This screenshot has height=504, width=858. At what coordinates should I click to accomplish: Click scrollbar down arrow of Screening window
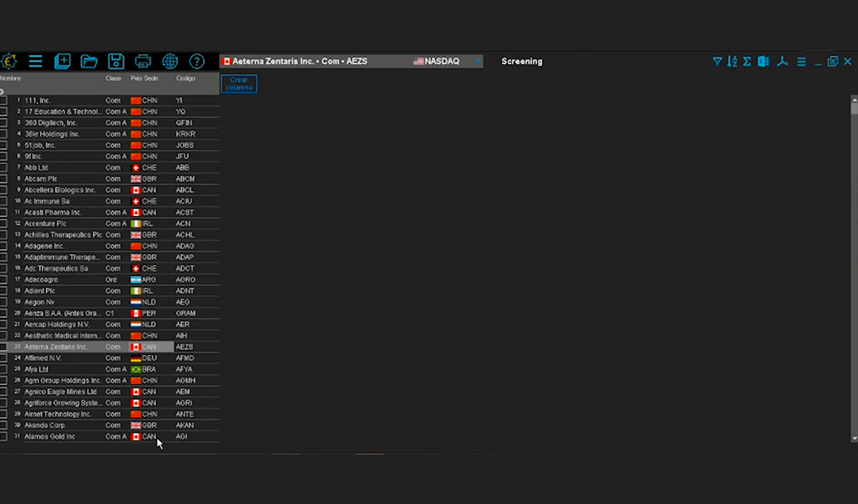pyautogui.click(x=854, y=439)
